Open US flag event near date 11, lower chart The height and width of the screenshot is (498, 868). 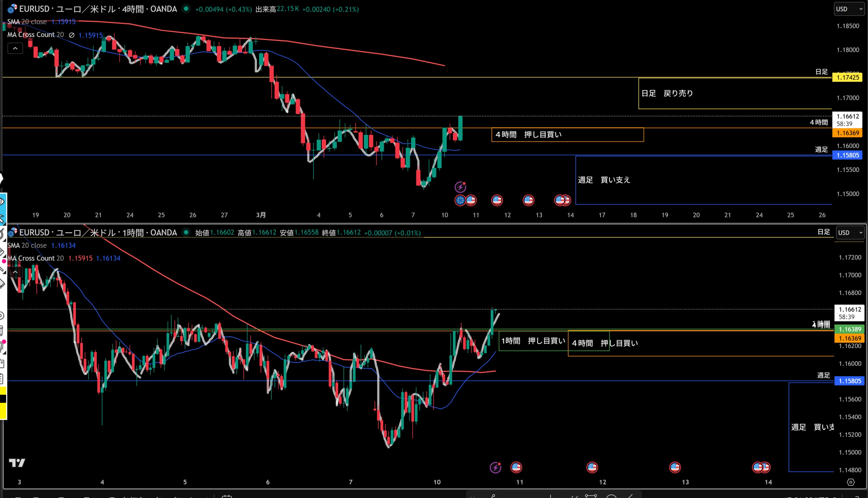(x=516, y=467)
